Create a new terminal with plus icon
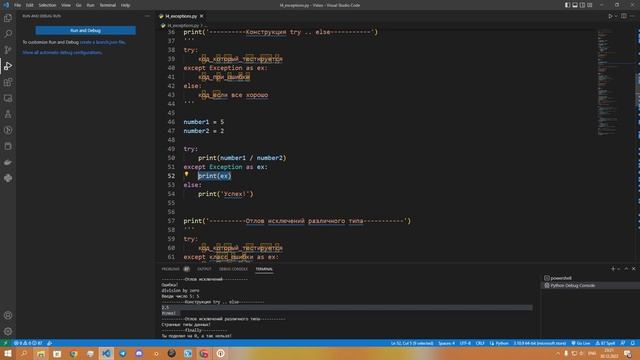Viewport: 640px width, 360px height. pos(613,269)
